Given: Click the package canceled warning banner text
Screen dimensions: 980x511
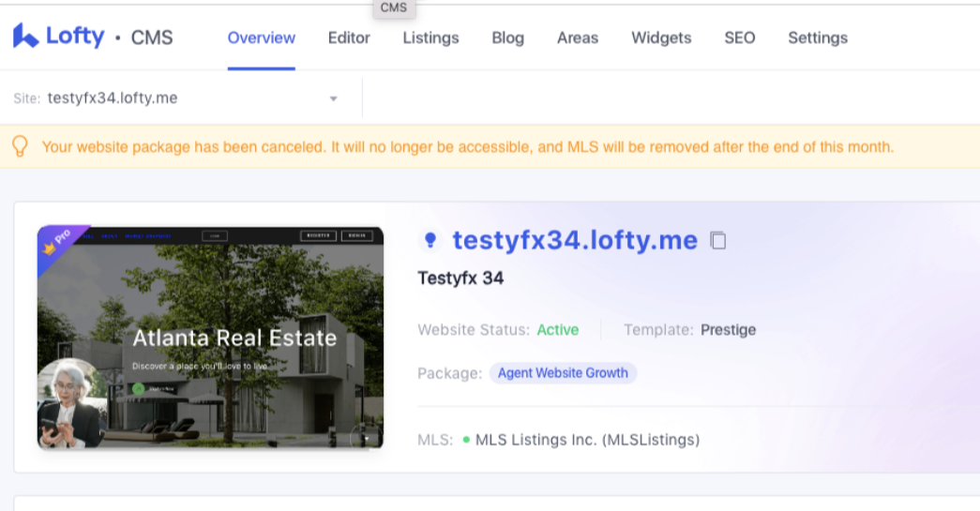Looking at the screenshot, I should [x=468, y=147].
